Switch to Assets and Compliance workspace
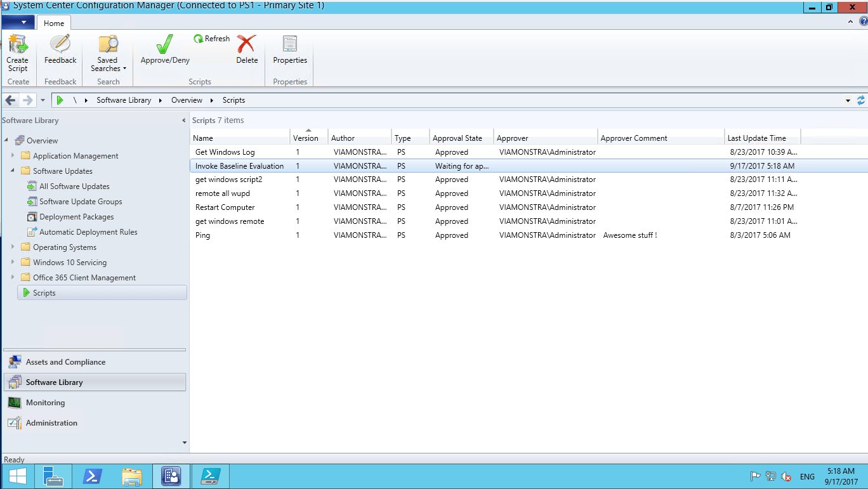Image resolution: width=868 pixels, height=489 pixels. click(95, 362)
